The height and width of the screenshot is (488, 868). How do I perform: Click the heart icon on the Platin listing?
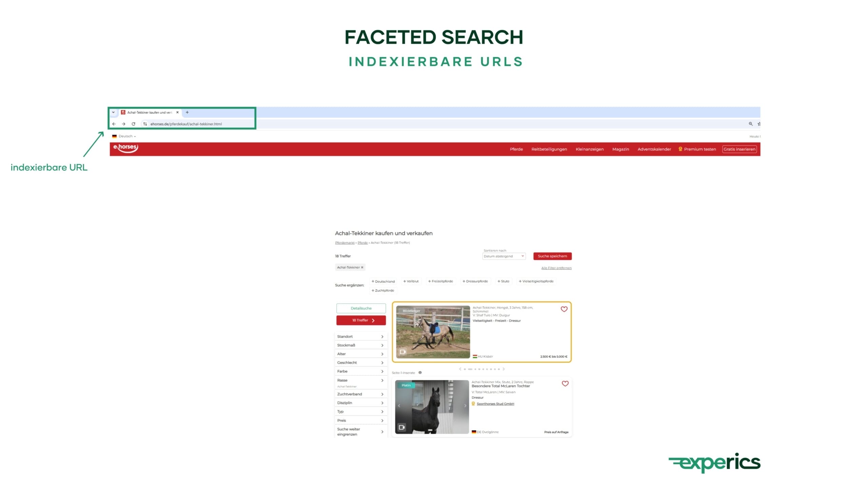[565, 384]
